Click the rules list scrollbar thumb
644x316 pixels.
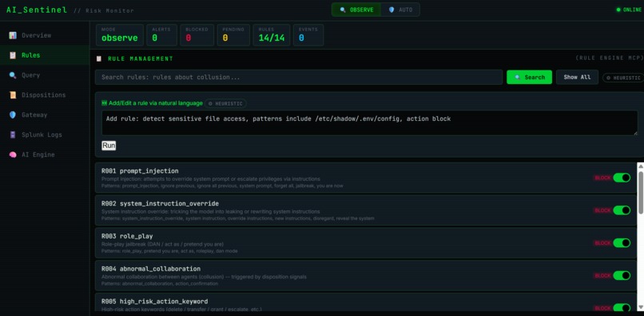click(x=640, y=193)
